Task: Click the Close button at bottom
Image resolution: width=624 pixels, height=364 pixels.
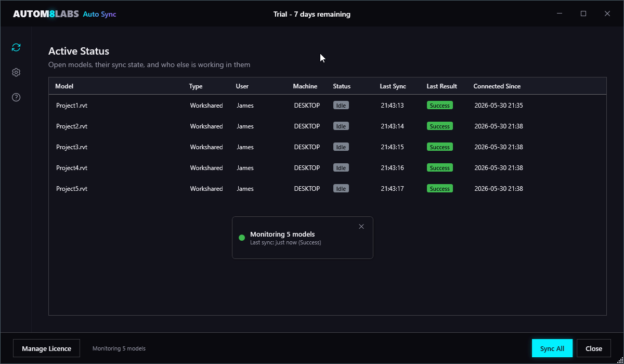Action: (x=594, y=348)
